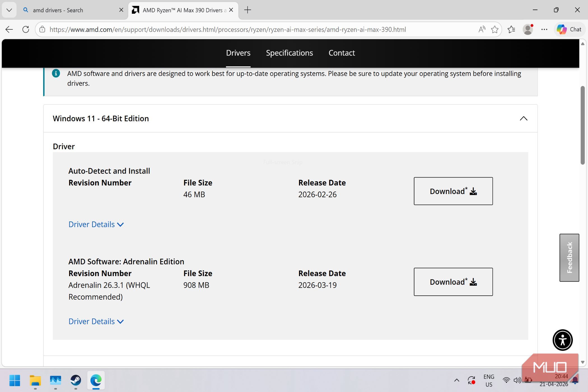Open the volume control in tray
588x392 pixels.
coord(517,380)
